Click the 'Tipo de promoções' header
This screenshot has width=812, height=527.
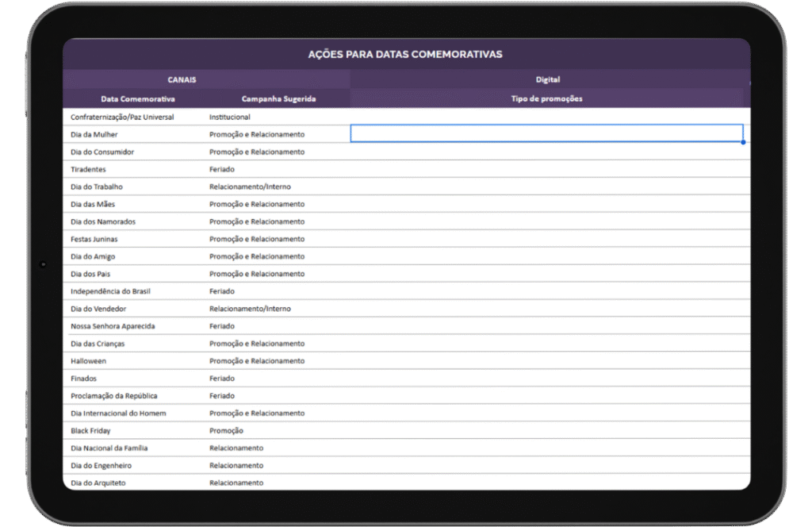tap(547, 99)
